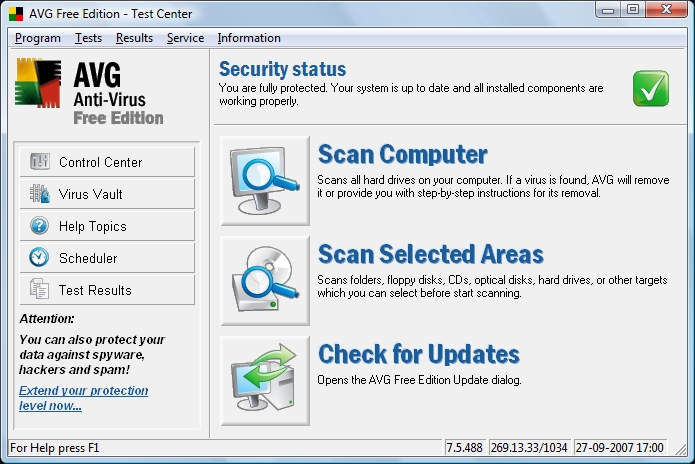The width and height of the screenshot is (695, 464).
Task: Click the version number in status bar
Action: tap(466, 447)
